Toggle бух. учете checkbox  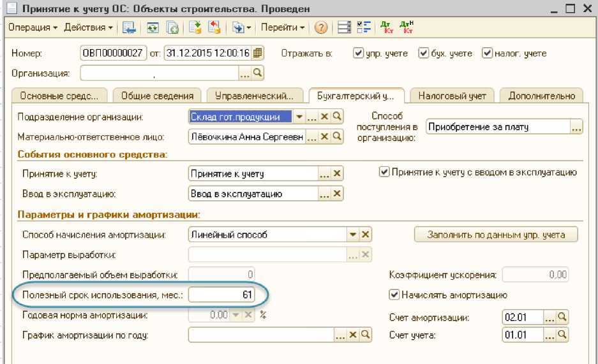coord(423,53)
